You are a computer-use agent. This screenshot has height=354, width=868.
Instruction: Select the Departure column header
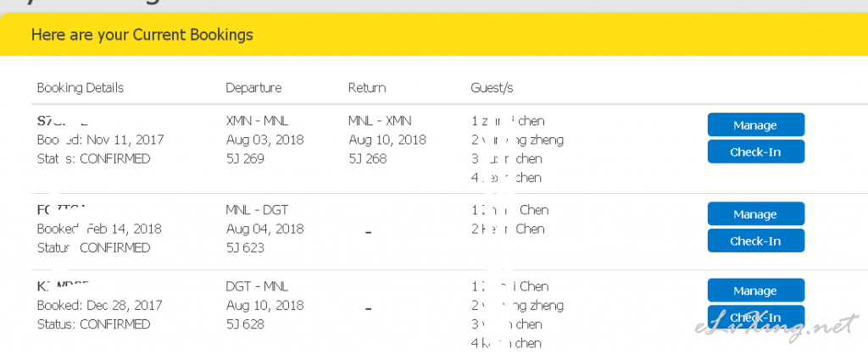point(253,88)
